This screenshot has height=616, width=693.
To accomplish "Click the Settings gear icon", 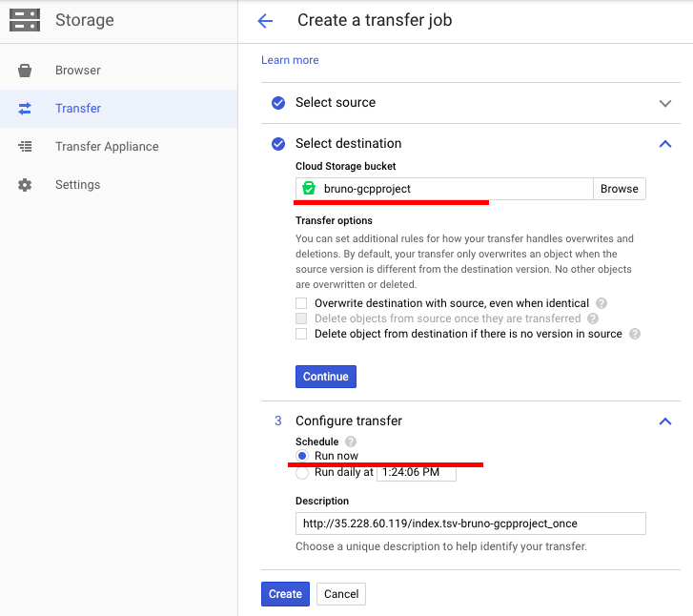I will coord(25,185).
